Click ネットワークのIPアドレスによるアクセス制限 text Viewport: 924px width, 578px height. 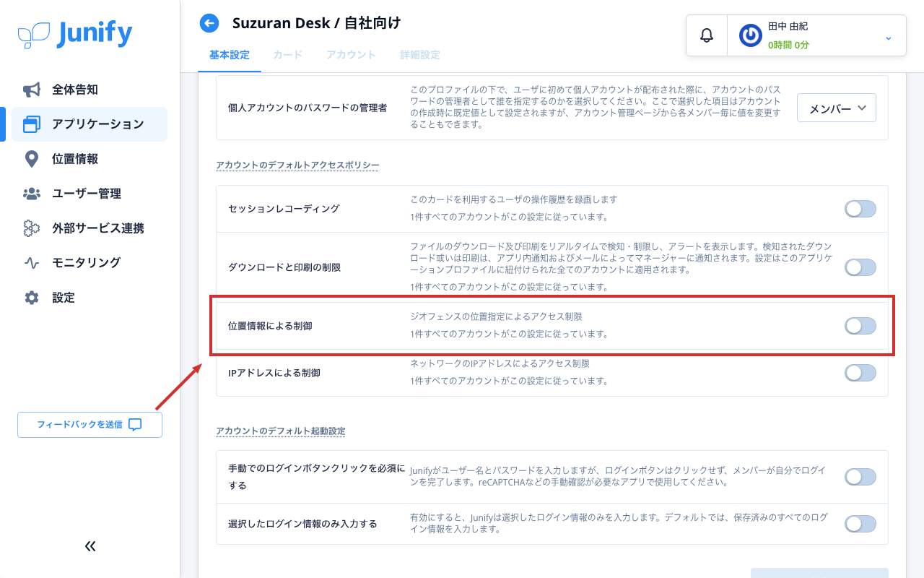point(500,363)
